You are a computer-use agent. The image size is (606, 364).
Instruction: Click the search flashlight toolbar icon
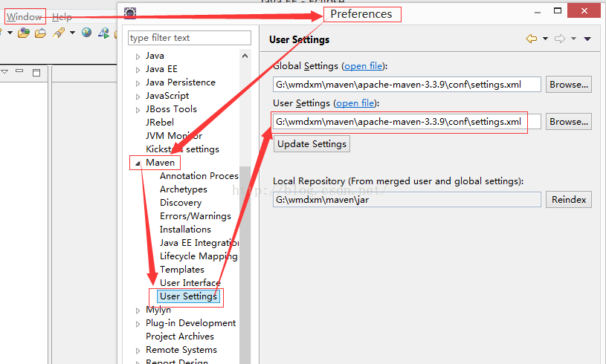point(59,33)
